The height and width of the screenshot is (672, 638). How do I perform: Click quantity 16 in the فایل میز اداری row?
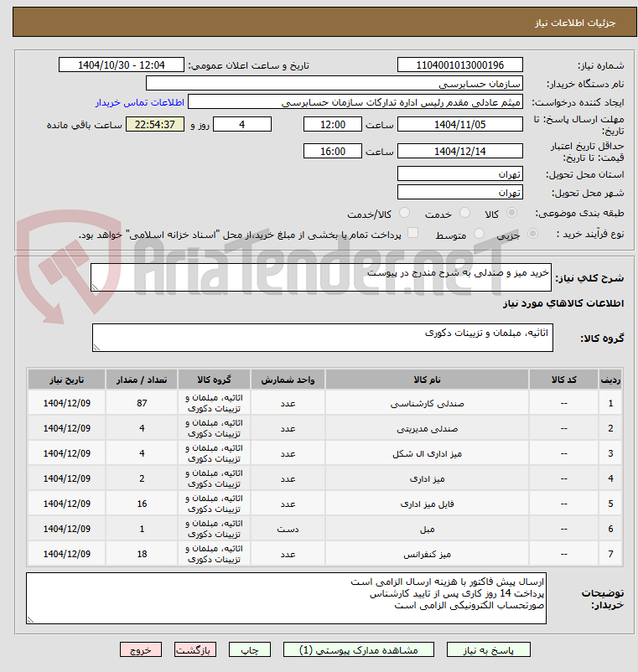click(142, 504)
